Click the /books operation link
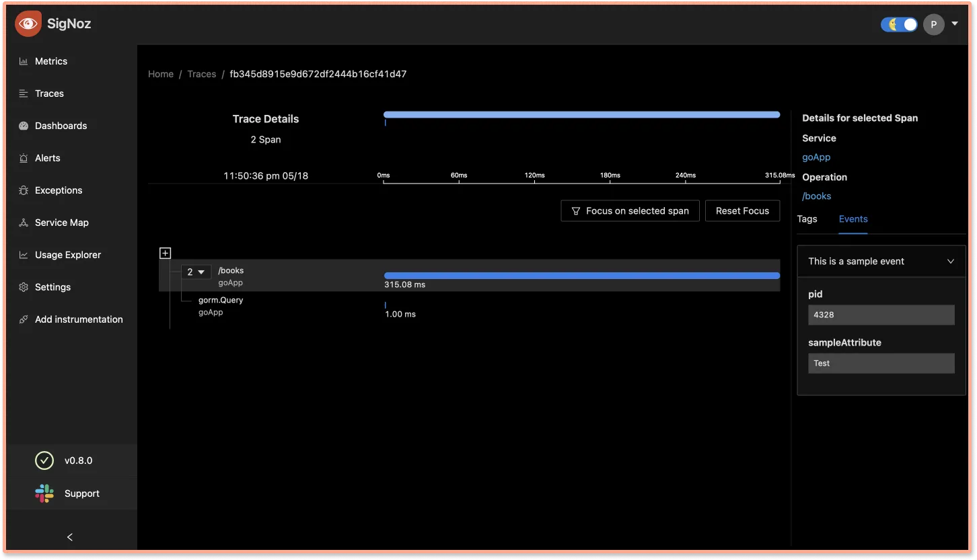The width and height of the screenshot is (977, 560). tap(817, 196)
